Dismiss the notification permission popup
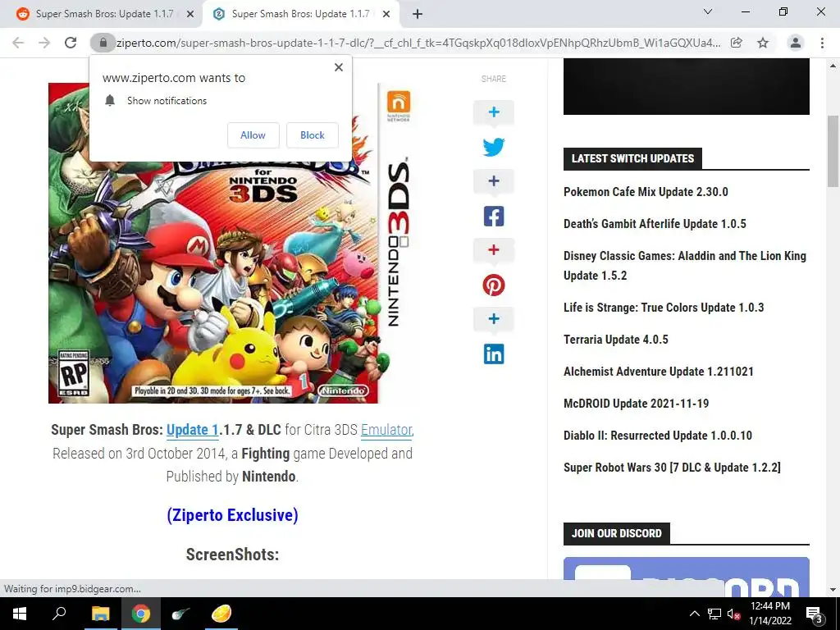 coord(339,67)
